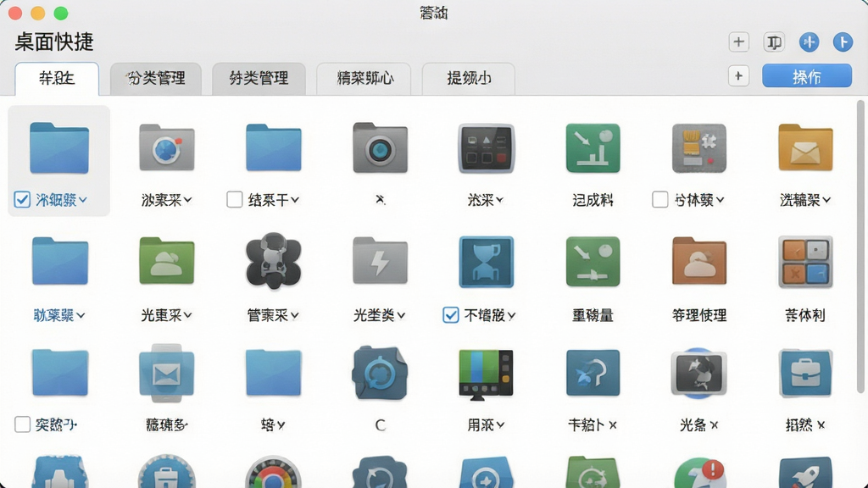Select the blue question mark icon
The height and width of the screenshot is (488, 868).
click(593, 373)
